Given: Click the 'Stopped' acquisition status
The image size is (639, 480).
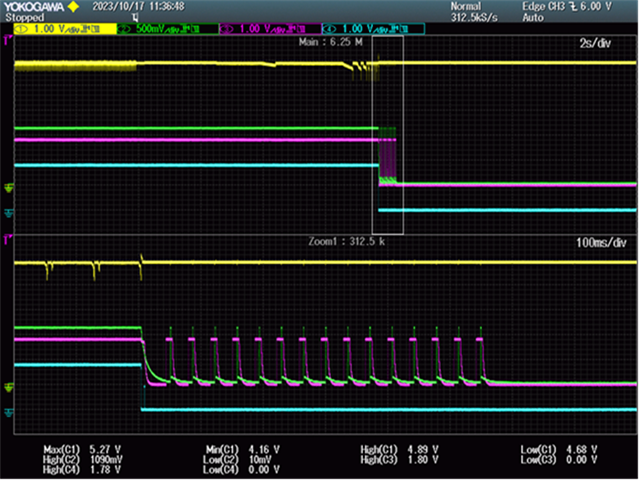Looking at the screenshot, I should tap(24, 18).
